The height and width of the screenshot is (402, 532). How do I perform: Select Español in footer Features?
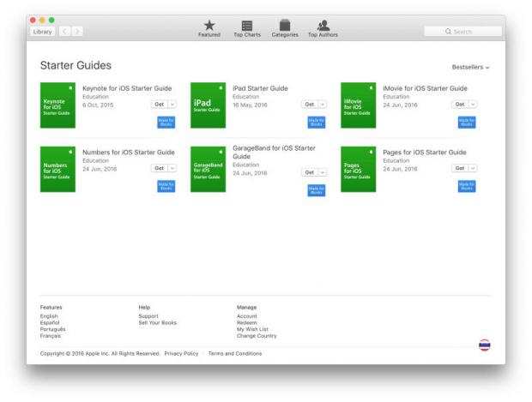[50, 322]
